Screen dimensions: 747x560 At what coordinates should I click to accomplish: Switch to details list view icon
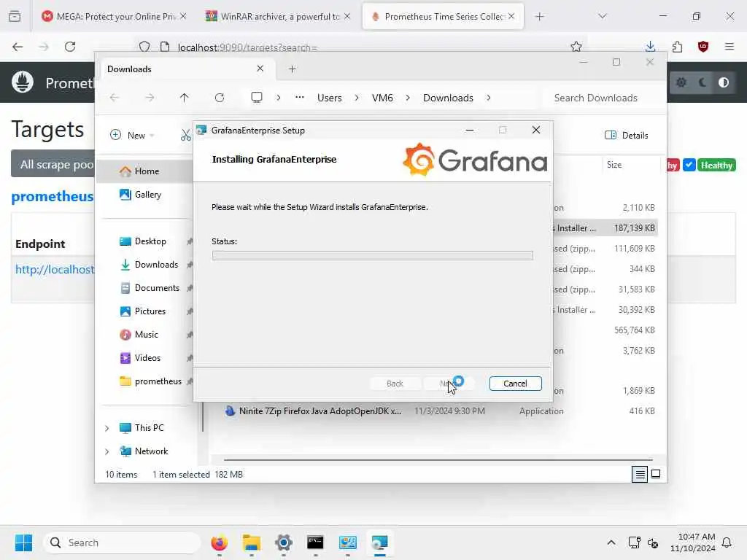point(639,474)
